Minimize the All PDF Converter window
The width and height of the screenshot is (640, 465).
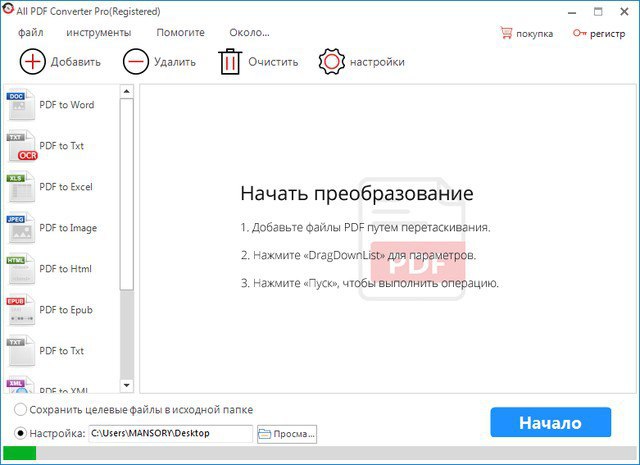pos(572,12)
